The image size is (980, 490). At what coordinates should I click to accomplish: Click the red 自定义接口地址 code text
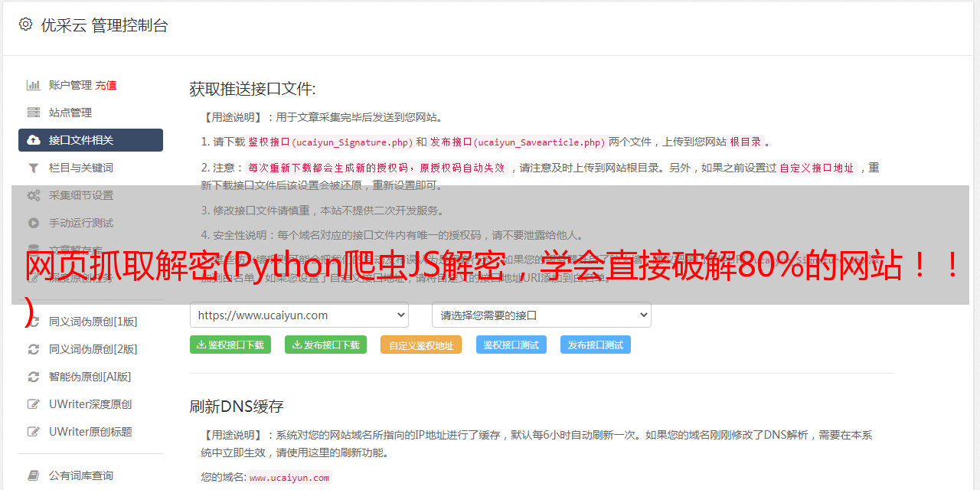pos(817,168)
